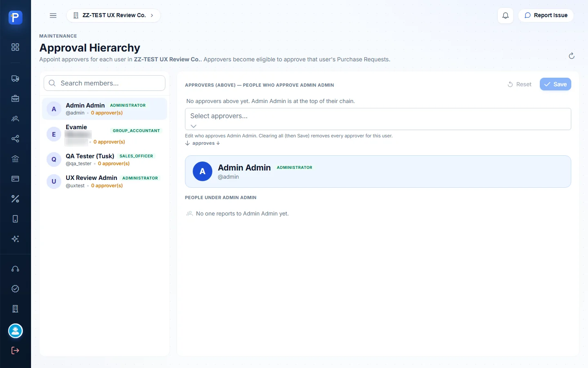Click the Q avatar for QA Tester
This screenshot has width=588, height=368.
pos(54,159)
